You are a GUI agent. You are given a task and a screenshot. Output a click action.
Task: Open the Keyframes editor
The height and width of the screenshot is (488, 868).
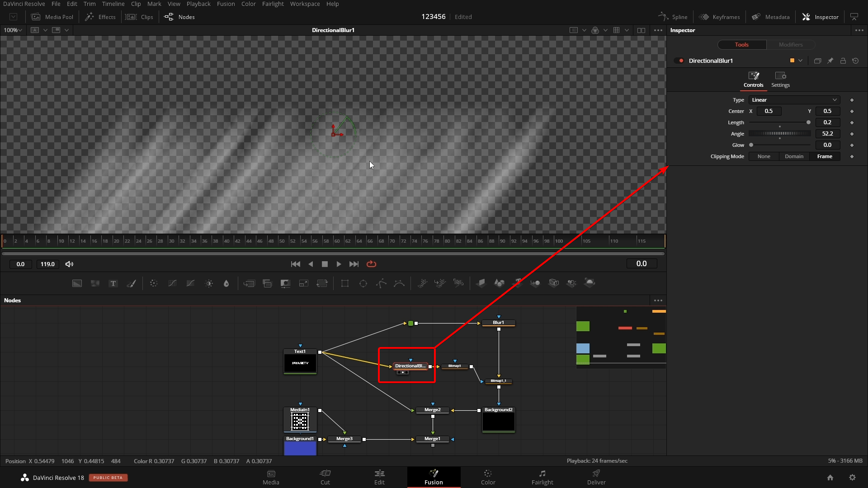[720, 17]
